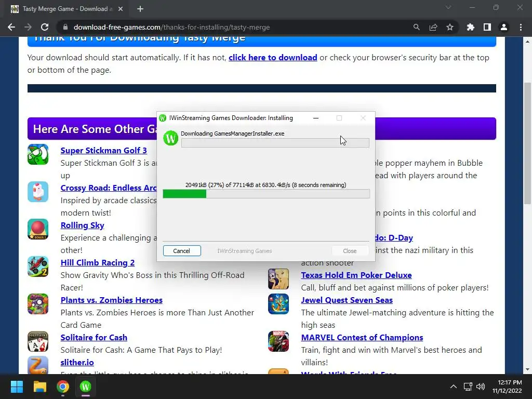Reload the current page
This screenshot has width=532, height=399.
(45, 27)
